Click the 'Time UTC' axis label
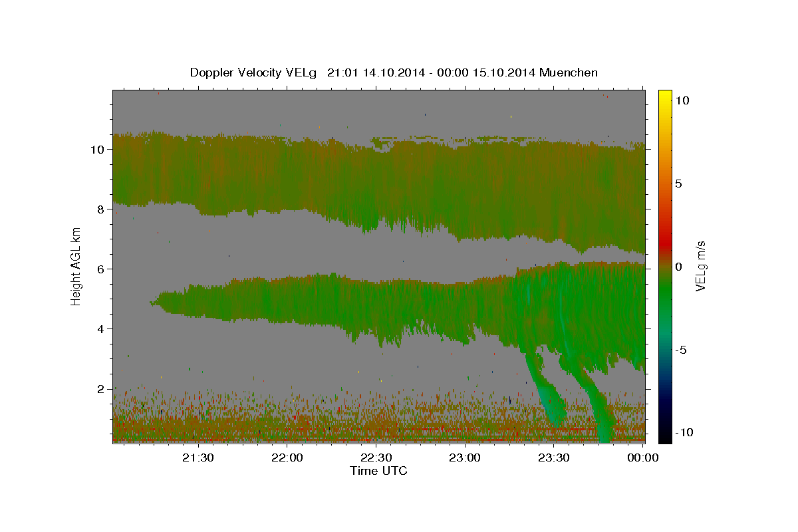The width and height of the screenshot is (798, 532). [378, 471]
